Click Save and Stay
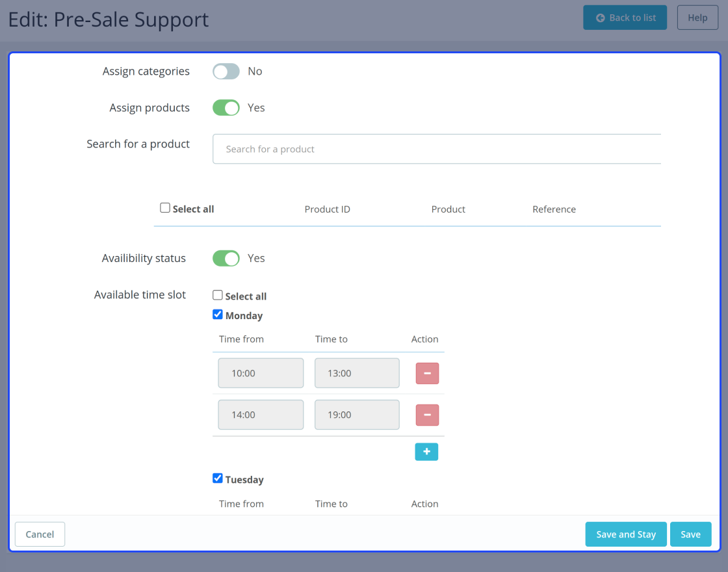The image size is (728, 572). (626, 534)
